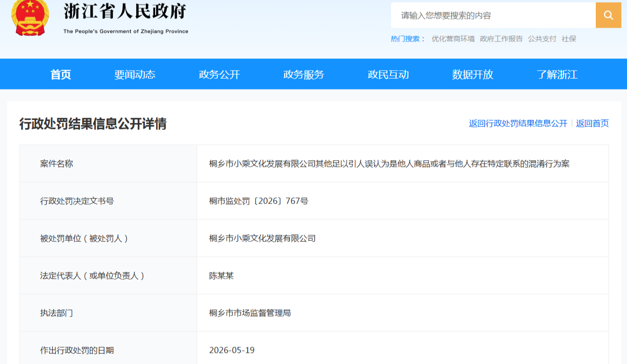Click the 浙江省人民政府 site title
The width and height of the screenshot is (627, 364).
[x=125, y=11]
